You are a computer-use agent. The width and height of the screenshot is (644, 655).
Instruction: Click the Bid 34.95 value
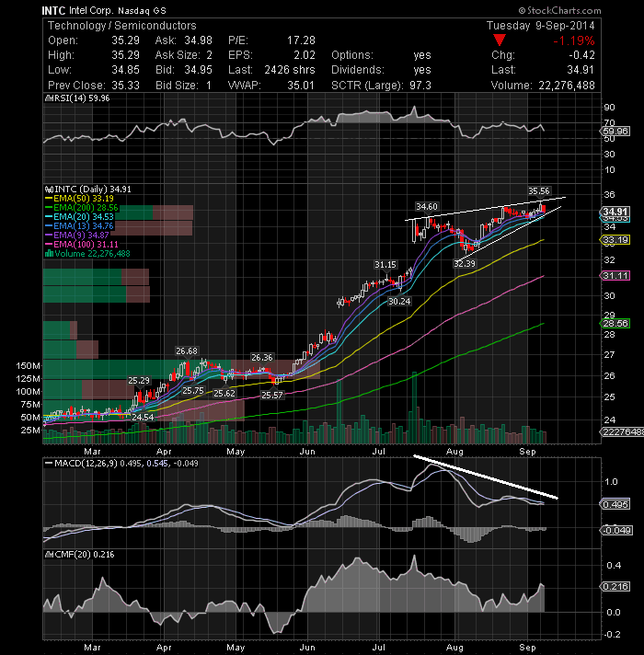[x=199, y=70]
